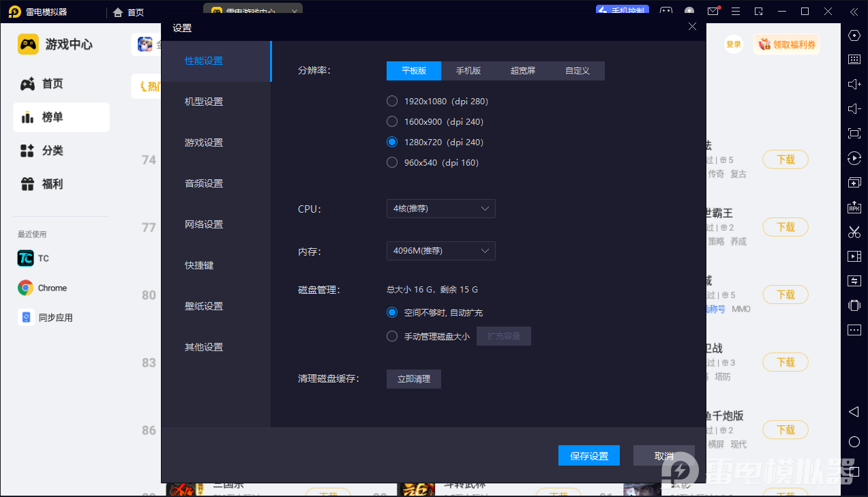Open keyboard mapping icon in right sidebar

click(854, 59)
